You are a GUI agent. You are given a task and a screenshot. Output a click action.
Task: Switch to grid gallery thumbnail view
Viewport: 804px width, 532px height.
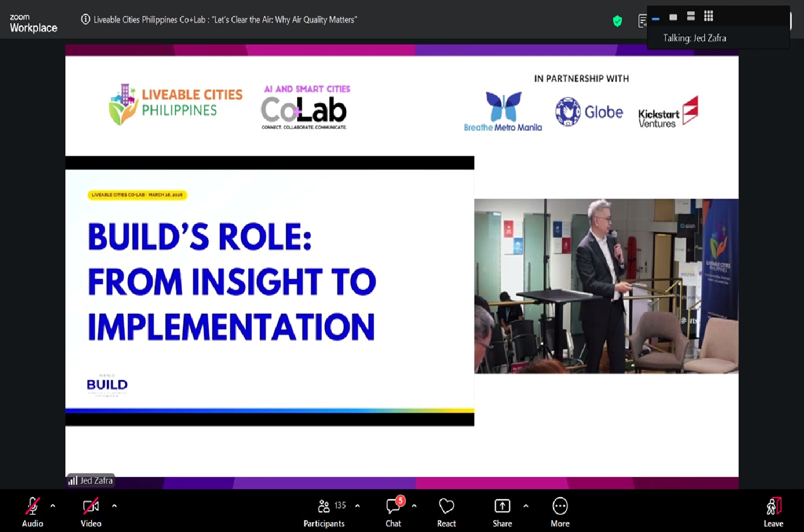[x=709, y=16]
